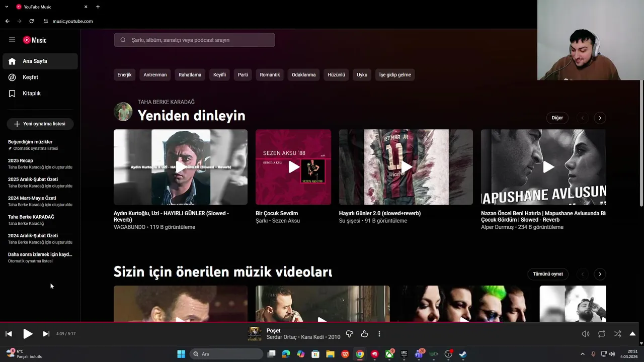Viewport: 644px width, 362px height.
Task: Open the hamburger guide menu
Action: coord(12,40)
